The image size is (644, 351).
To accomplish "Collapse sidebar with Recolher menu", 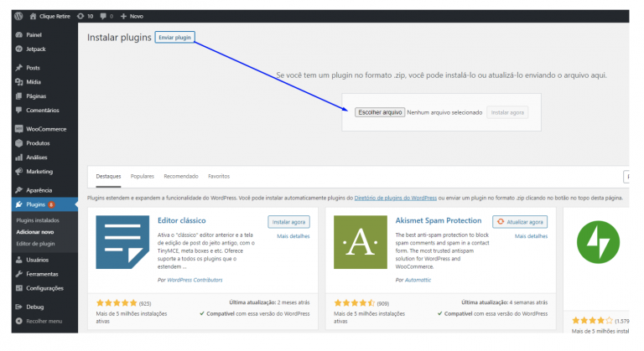I will click(x=43, y=321).
